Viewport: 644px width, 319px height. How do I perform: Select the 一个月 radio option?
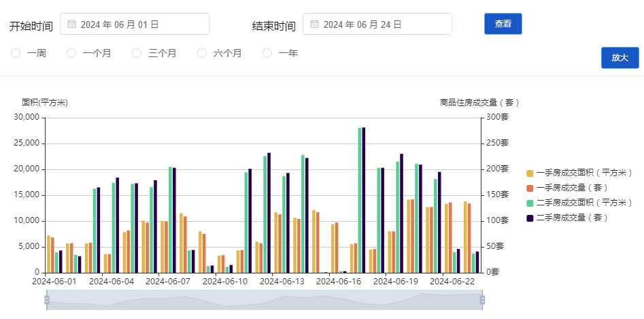pyautogui.click(x=71, y=53)
